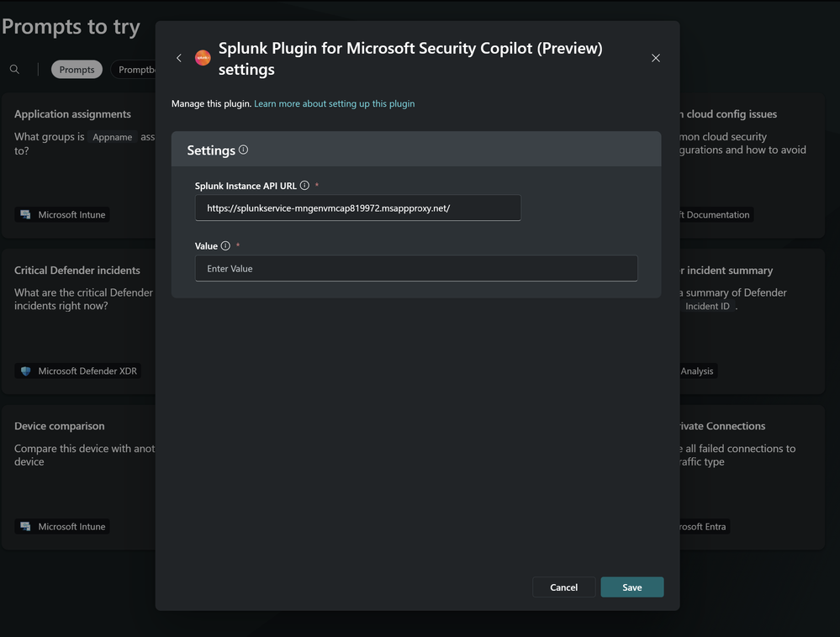Save the Splunk plugin settings

tap(632, 587)
